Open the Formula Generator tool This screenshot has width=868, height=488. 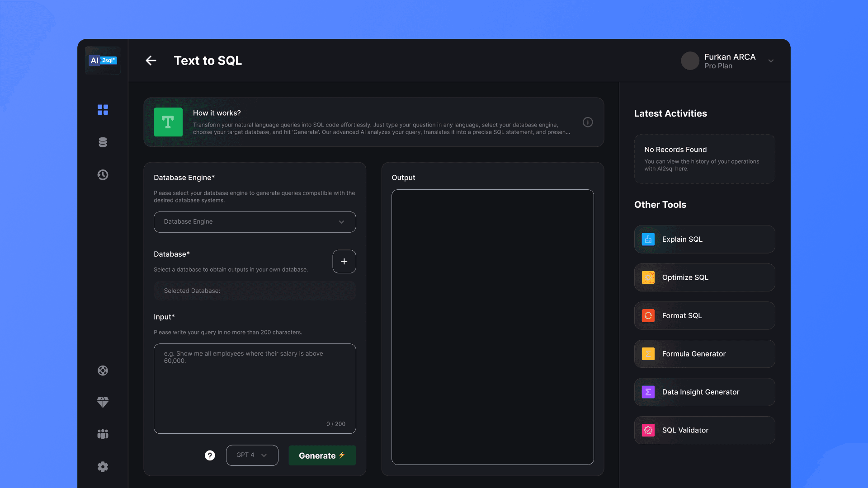coord(704,354)
